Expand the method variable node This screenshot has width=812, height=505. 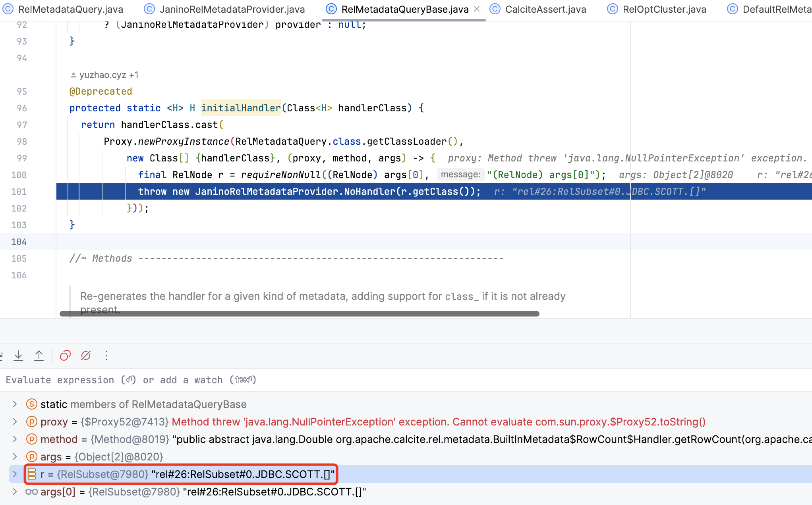pos(15,439)
